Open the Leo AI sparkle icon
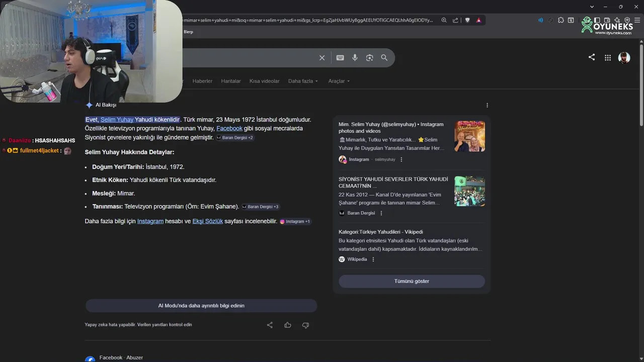 [617, 20]
